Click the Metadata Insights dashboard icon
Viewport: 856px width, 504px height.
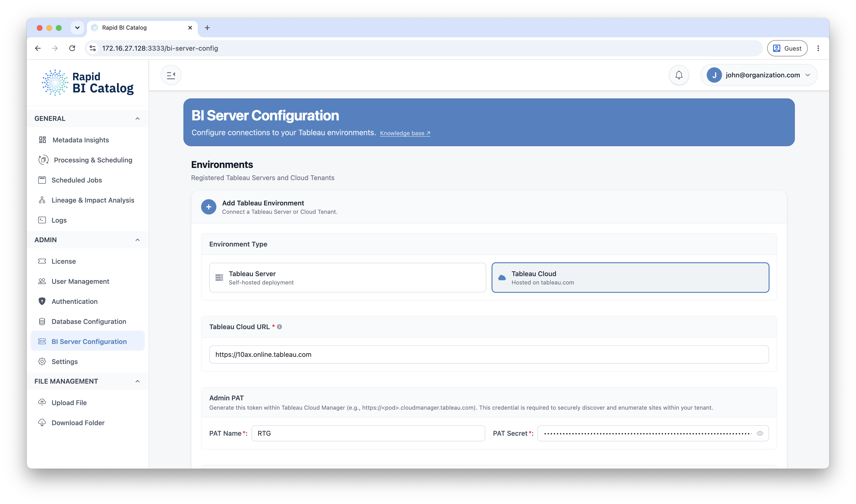[x=43, y=140]
